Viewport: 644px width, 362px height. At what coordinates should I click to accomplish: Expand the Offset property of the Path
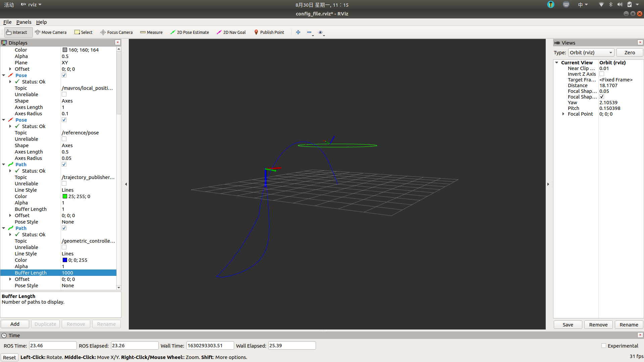pos(10,216)
